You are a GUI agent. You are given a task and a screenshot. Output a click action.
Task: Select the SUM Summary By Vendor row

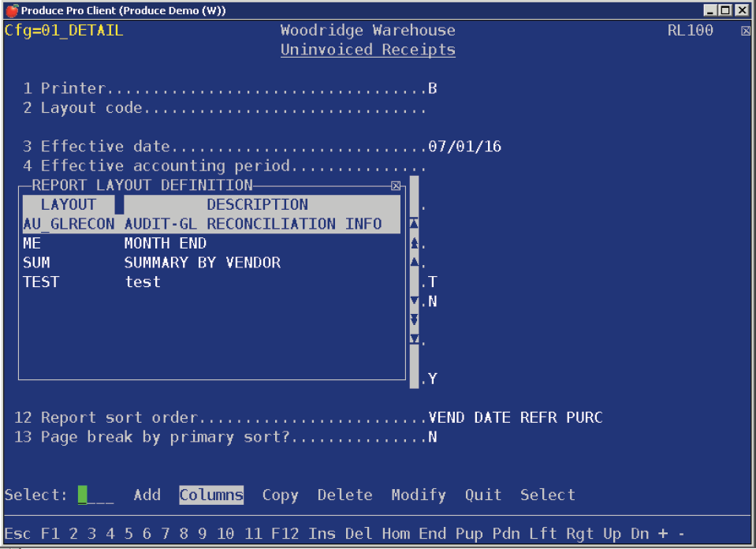(x=211, y=263)
